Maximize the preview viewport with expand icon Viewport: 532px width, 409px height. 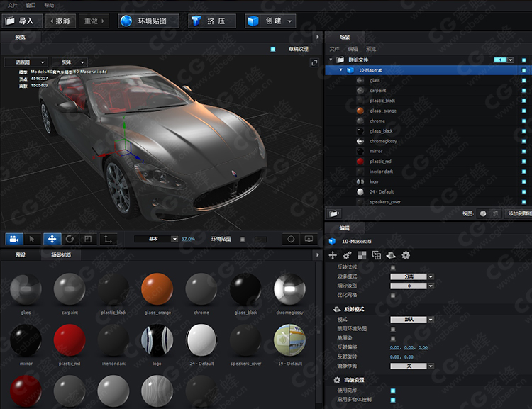[314, 63]
